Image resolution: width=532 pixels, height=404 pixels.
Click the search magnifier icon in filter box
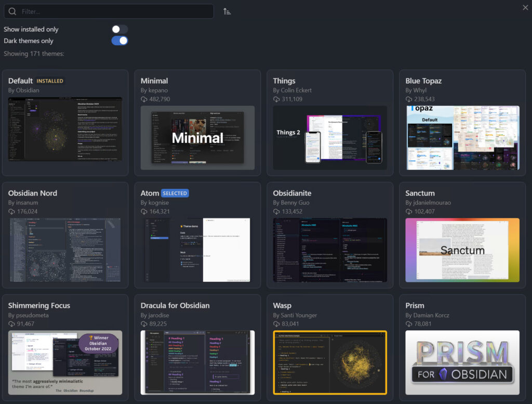(x=12, y=11)
